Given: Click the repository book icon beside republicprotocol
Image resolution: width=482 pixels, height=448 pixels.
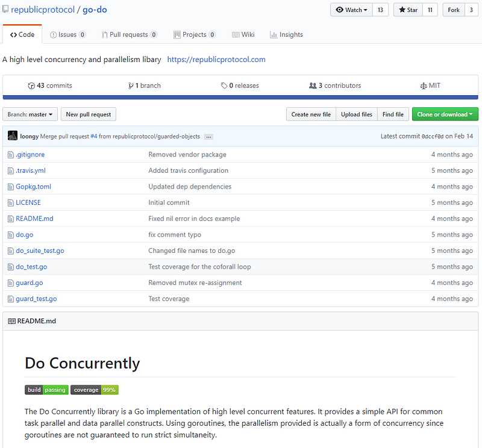Looking at the screenshot, I should tap(5, 9).
